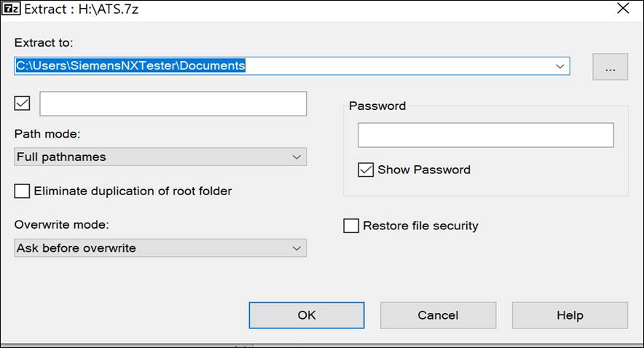This screenshot has width=644, height=348.
Task: Open the Help button
Action: [x=570, y=315]
